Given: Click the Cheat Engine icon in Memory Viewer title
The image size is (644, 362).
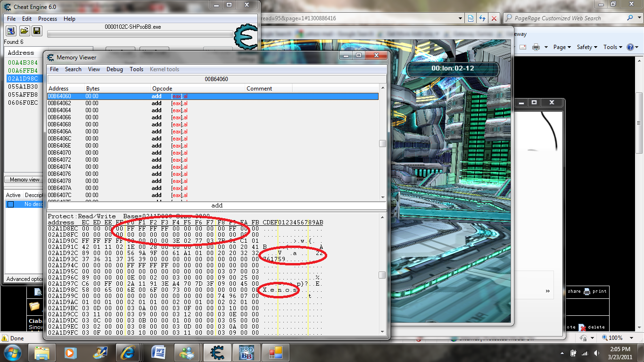Looking at the screenshot, I should coord(50,58).
